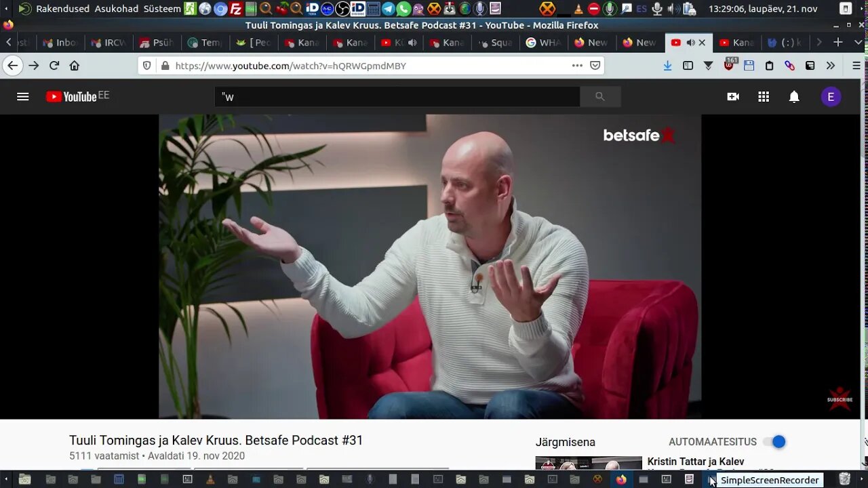Go to the Firefox home page
Image resolution: width=868 pixels, height=488 pixels.
(75, 66)
